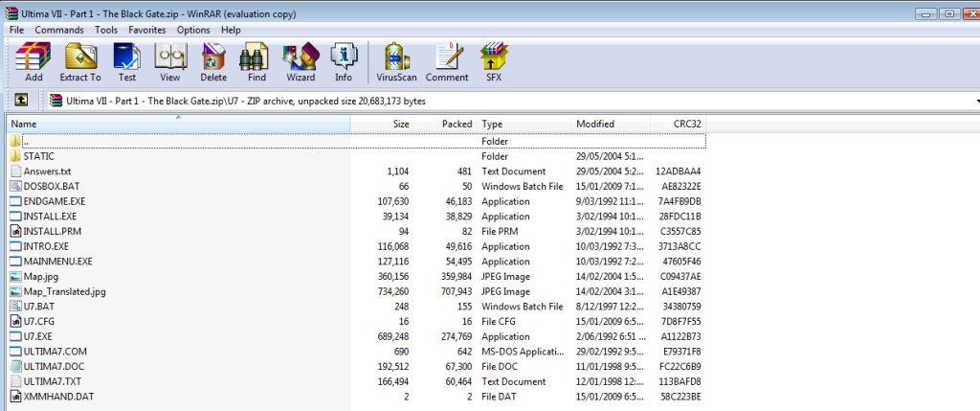
Task: Select the MAINMENU.EXE file name
Action: pyautogui.click(x=58, y=262)
